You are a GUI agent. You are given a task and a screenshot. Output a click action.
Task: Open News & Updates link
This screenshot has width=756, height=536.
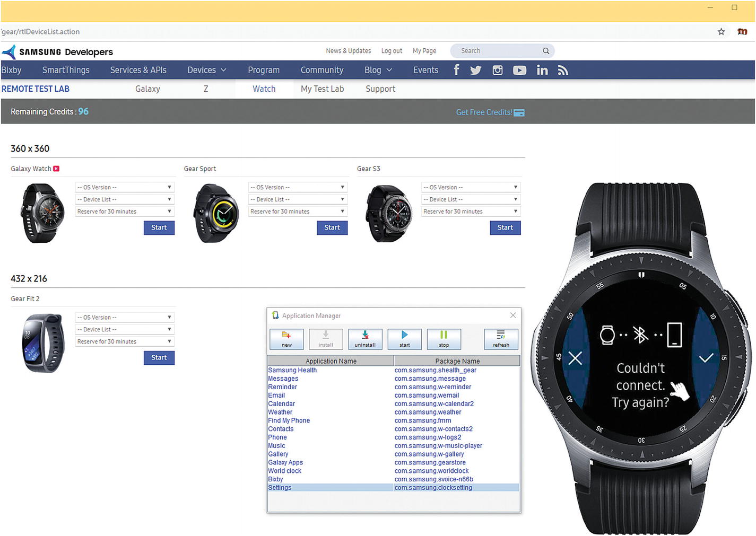click(349, 51)
